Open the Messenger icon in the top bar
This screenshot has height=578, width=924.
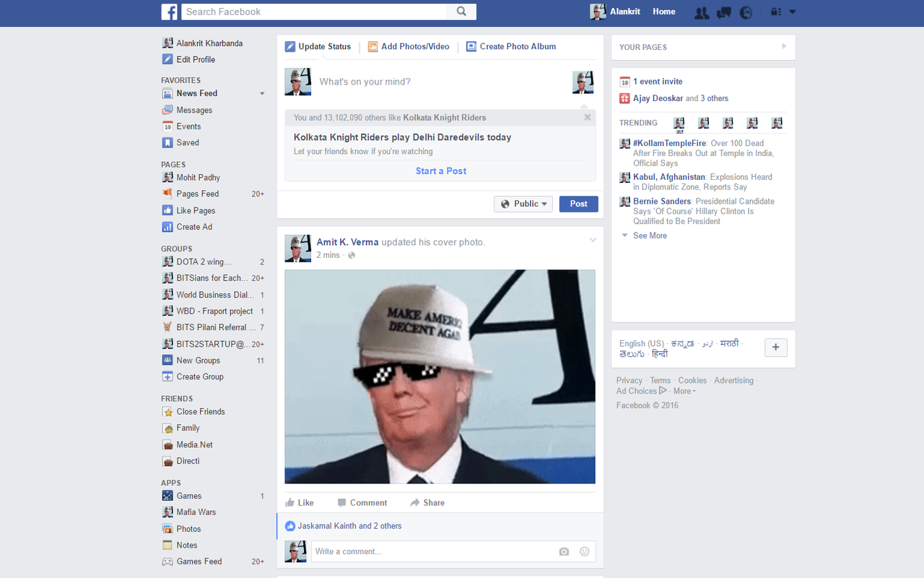coord(723,12)
